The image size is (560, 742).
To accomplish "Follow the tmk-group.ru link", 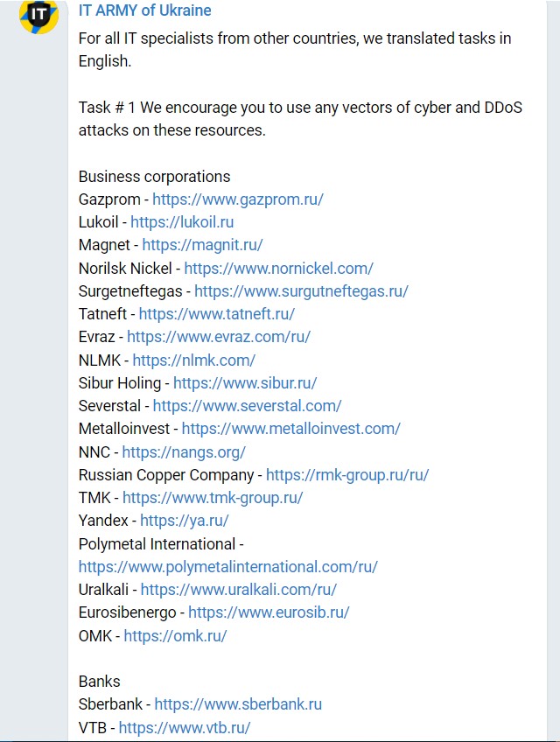I will pyautogui.click(x=213, y=498).
